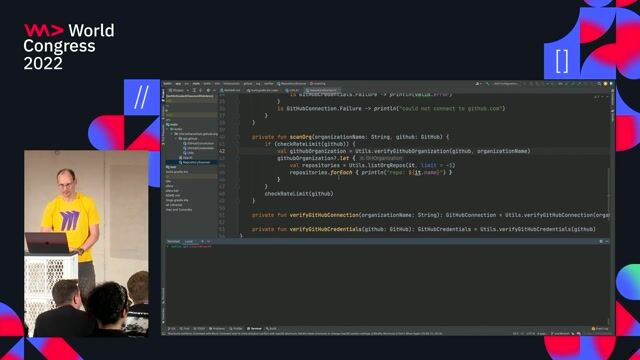Open the Problems tool window button in bottom bar

pos(217,329)
